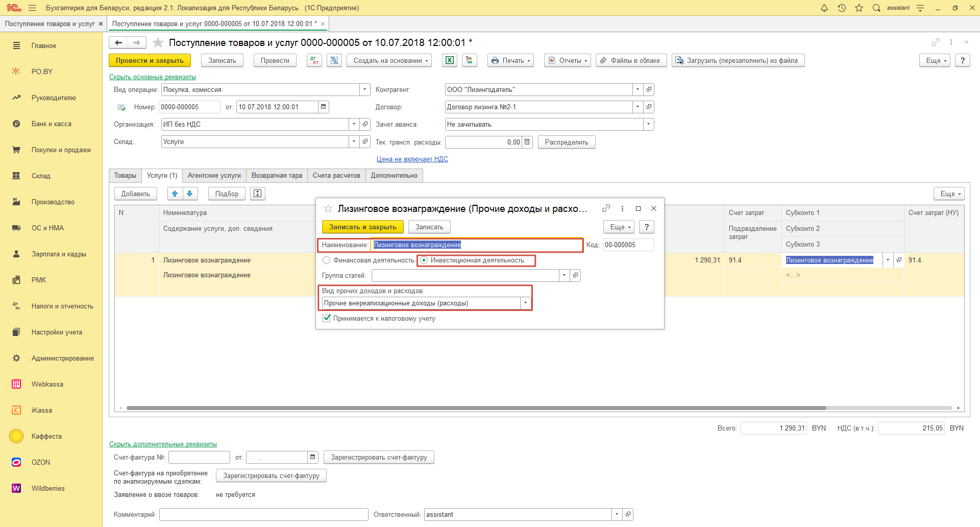Click the notifications bell icon
Image resolution: width=980 pixels, height=527 pixels.
[x=824, y=8]
